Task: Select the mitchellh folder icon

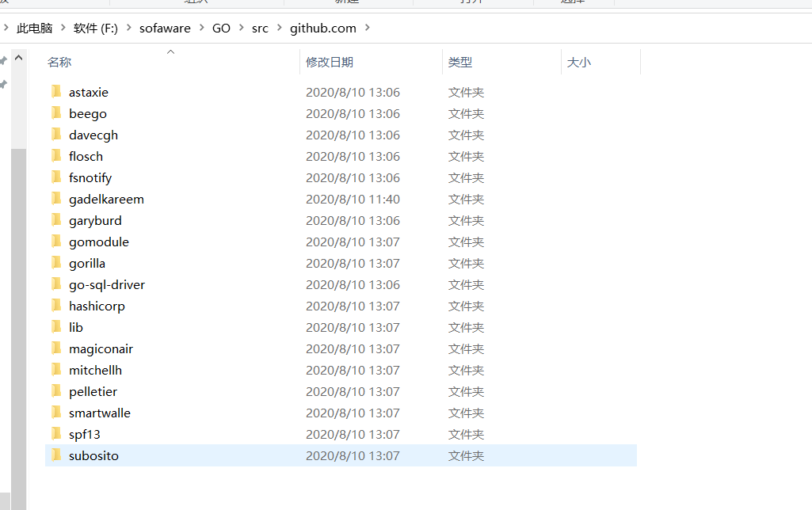Action: 56,370
